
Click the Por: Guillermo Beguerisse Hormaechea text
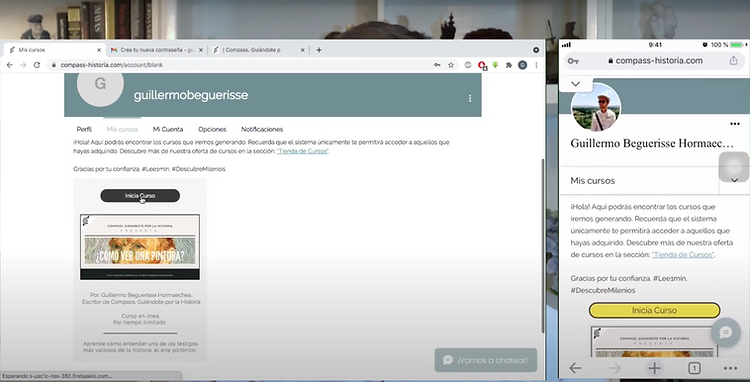coord(141,295)
